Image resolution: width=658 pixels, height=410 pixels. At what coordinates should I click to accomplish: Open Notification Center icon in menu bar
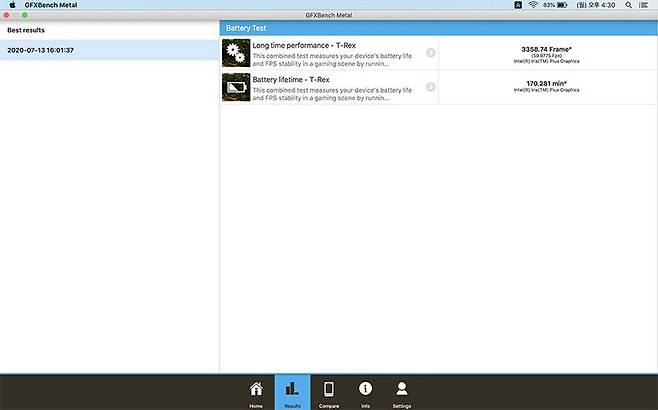coord(643,5)
